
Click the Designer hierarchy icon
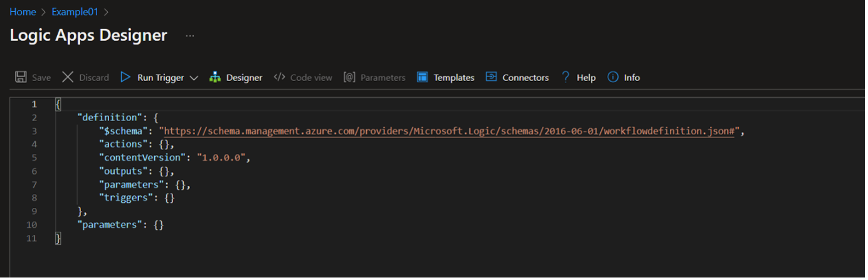215,77
